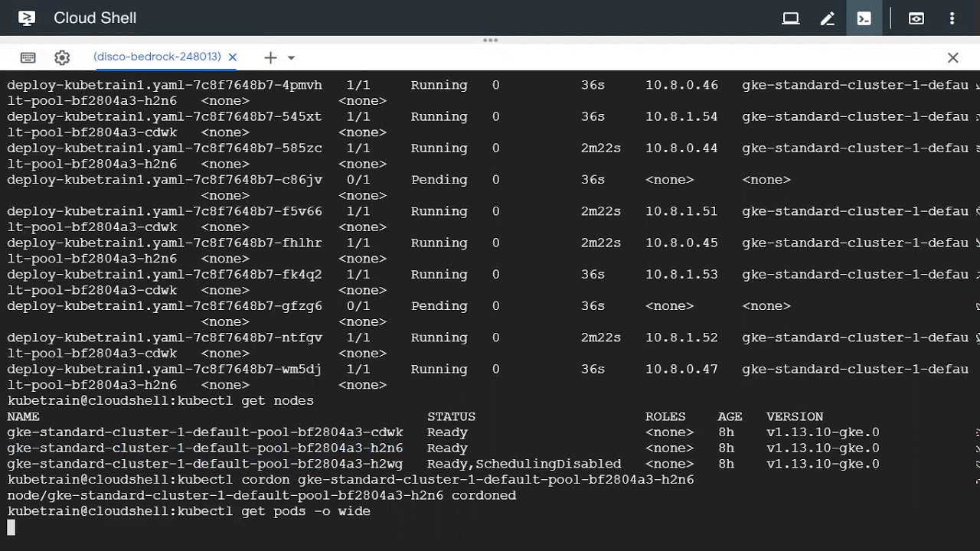Click pod name deploy-kubetrain1.yaml-7c8f7648b7-gfzg6

(x=165, y=306)
